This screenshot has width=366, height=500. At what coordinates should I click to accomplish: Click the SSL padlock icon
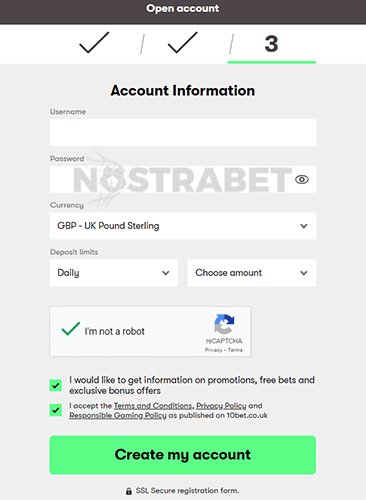point(129,491)
